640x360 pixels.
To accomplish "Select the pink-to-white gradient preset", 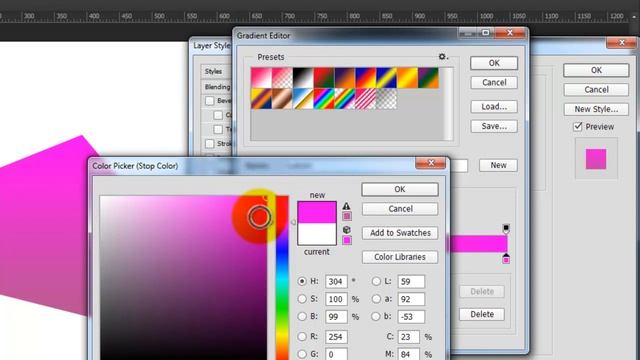I will coord(261,78).
